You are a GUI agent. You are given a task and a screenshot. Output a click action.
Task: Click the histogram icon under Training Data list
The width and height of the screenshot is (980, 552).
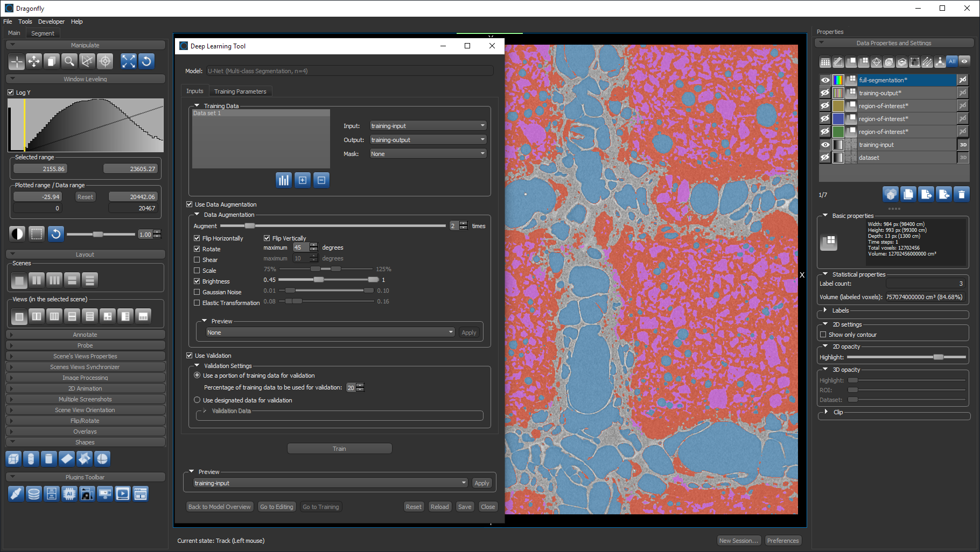click(x=283, y=180)
